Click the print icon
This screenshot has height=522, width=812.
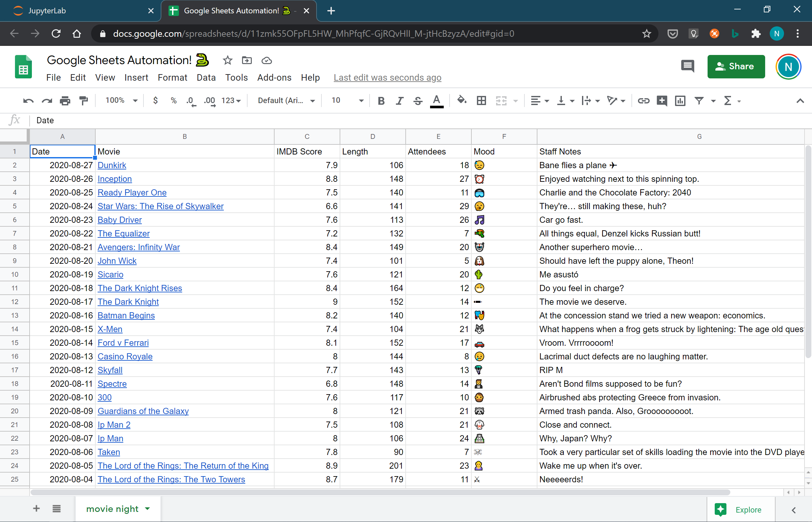click(65, 101)
